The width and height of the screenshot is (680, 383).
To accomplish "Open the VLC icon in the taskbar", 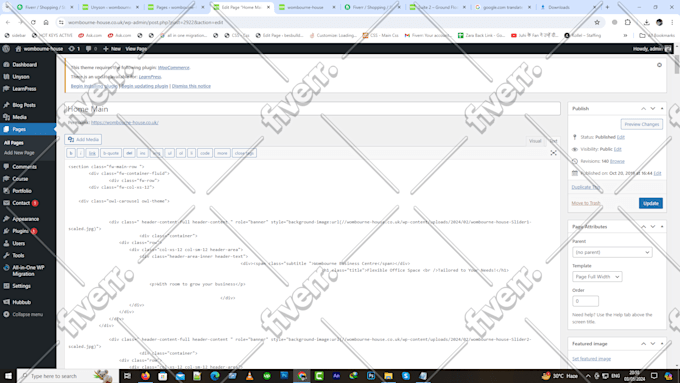I will tap(249, 376).
